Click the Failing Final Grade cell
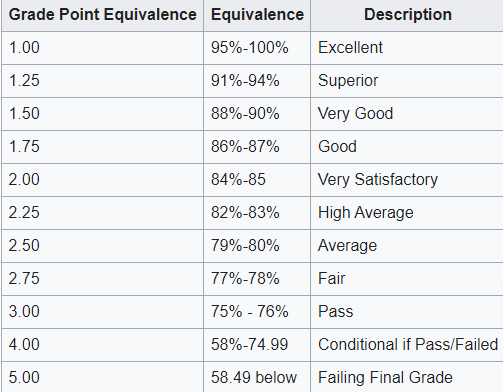Image resolution: width=503 pixels, height=392 pixels. [x=407, y=377]
